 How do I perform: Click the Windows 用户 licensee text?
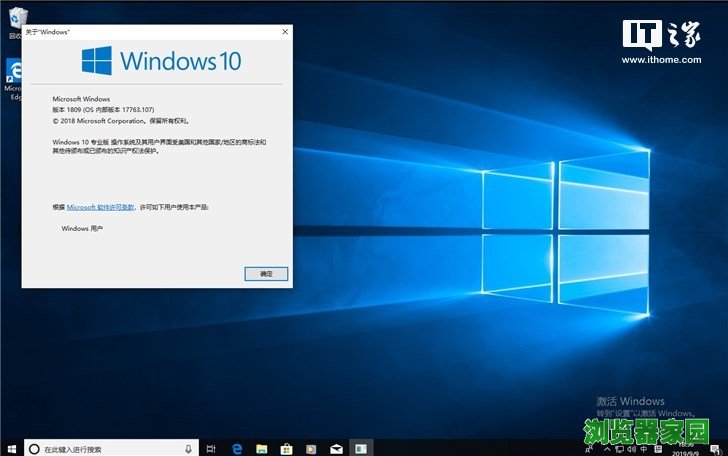[82, 229]
